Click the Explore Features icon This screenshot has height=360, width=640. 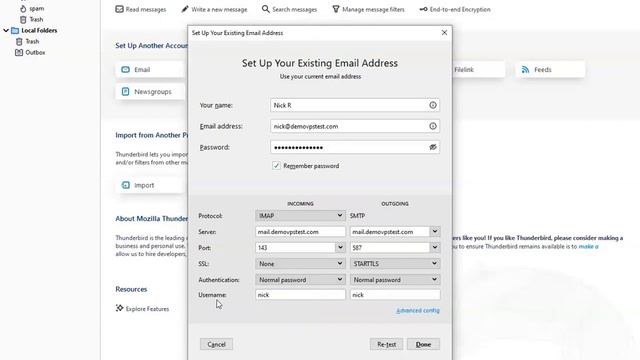[119, 308]
